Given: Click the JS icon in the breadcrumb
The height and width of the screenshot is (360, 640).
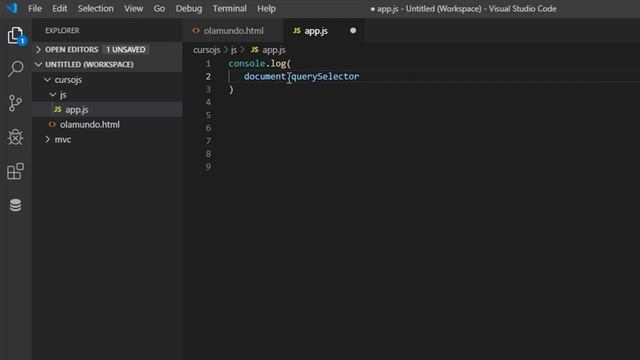Looking at the screenshot, I should 255,50.
